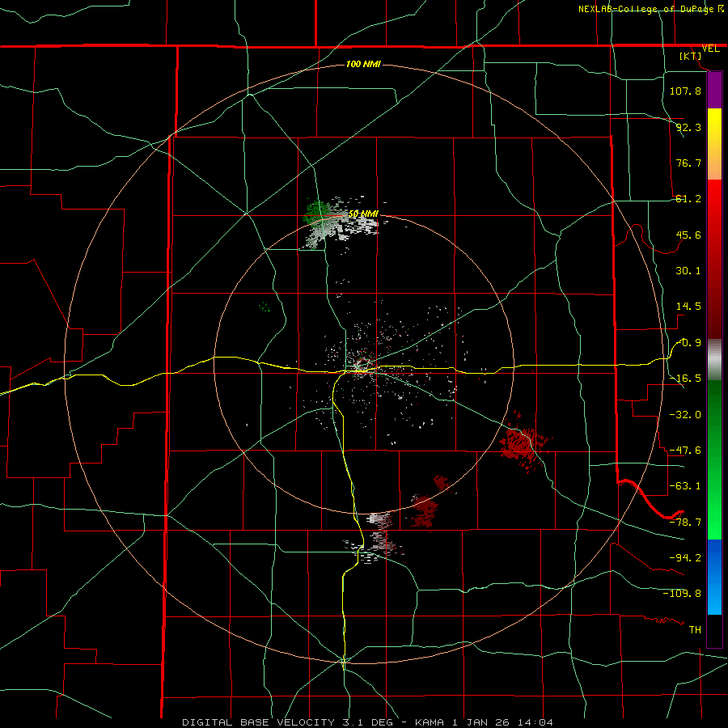Image resolution: width=728 pixels, height=728 pixels.
Task: Pick the dark TH segment of scale
Action: click(714, 630)
